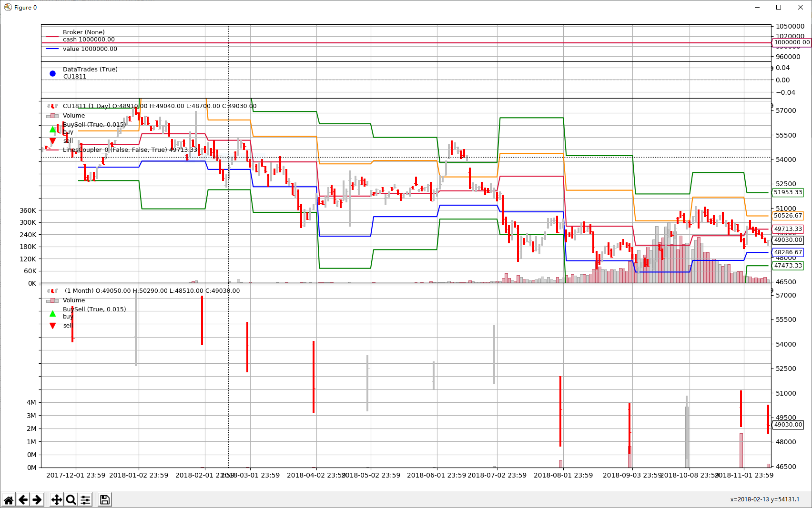The image size is (812, 508).
Task: Go to previous view with left arrow icon
Action: pos(22,499)
